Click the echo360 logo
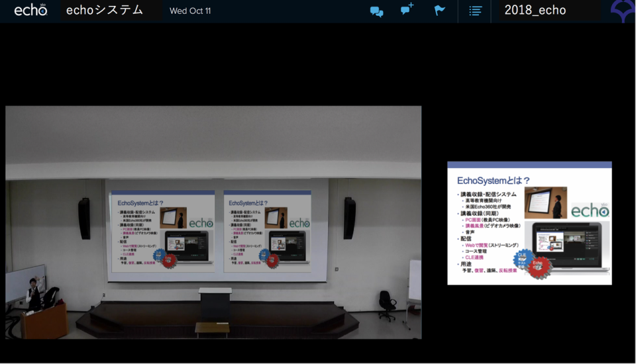 click(31, 10)
